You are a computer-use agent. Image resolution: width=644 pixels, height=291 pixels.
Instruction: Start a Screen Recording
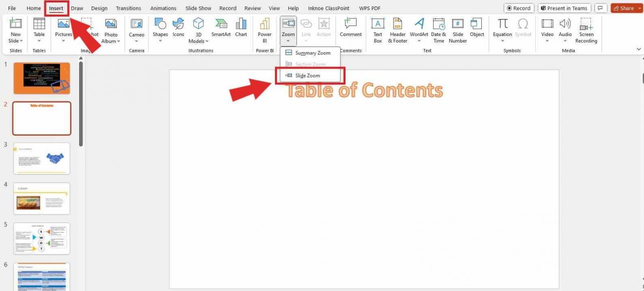(x=586, y=29)
